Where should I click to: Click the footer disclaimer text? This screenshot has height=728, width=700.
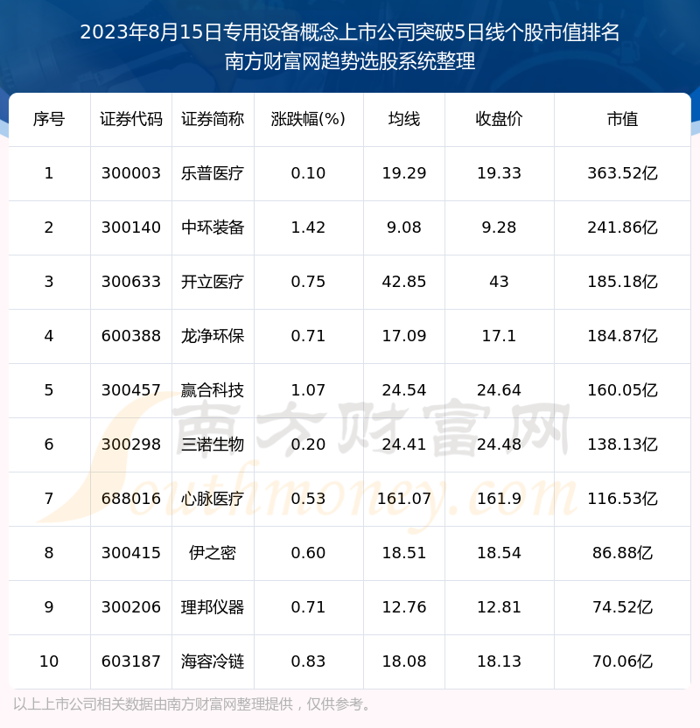pos(193,704)
